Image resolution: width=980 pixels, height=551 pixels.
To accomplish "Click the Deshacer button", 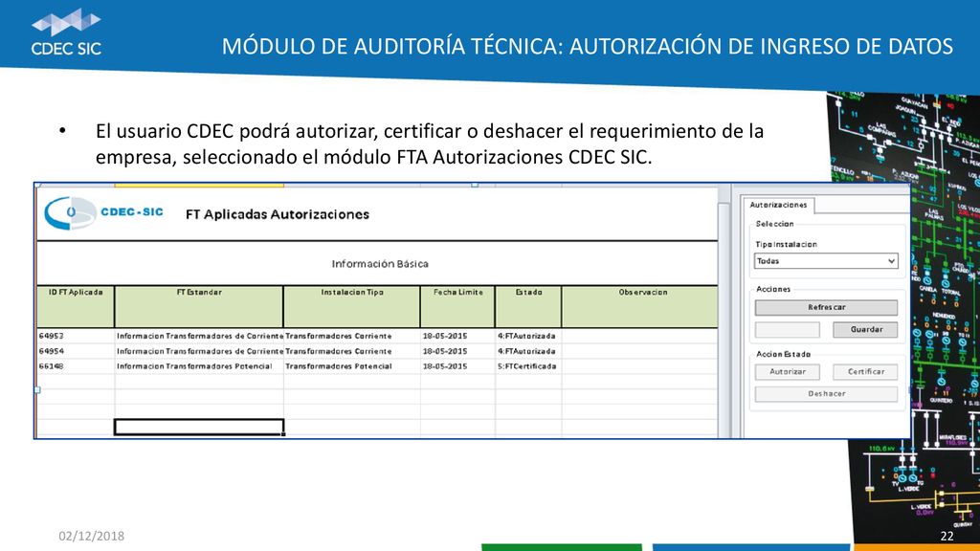I will [x=826, y=393].
